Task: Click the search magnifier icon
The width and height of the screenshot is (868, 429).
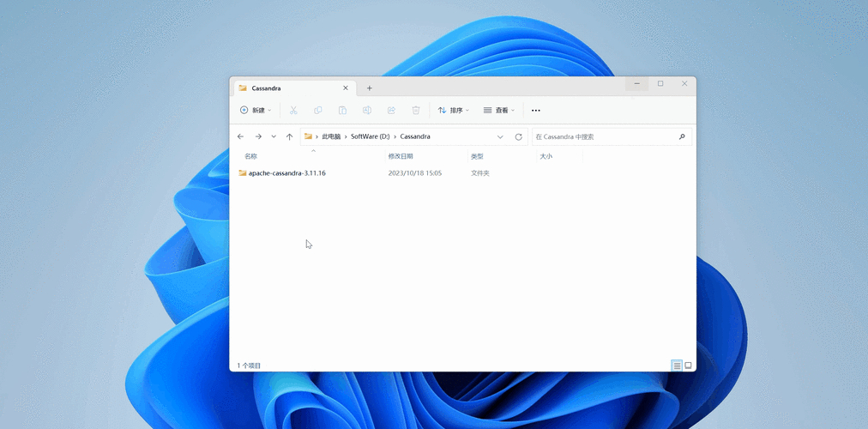Action: pos(682,136)
